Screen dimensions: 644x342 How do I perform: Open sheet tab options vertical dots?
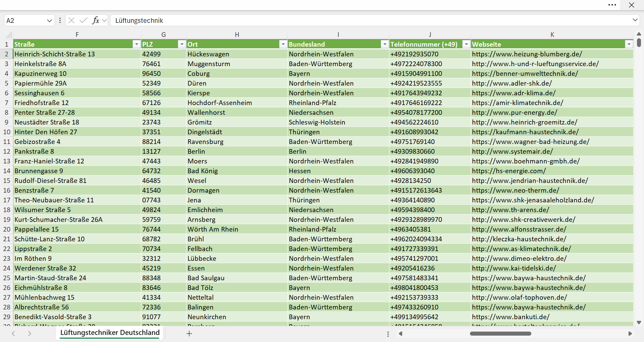[x=388, y=334]
